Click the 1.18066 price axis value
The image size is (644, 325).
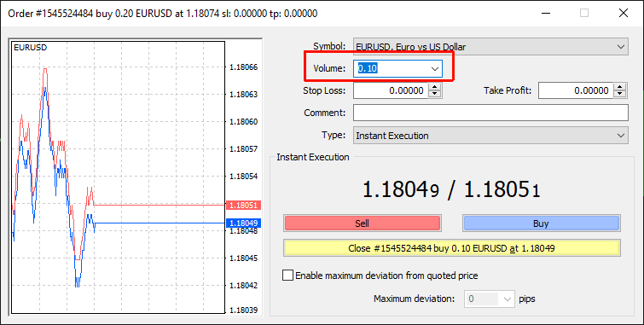(244, 67)
